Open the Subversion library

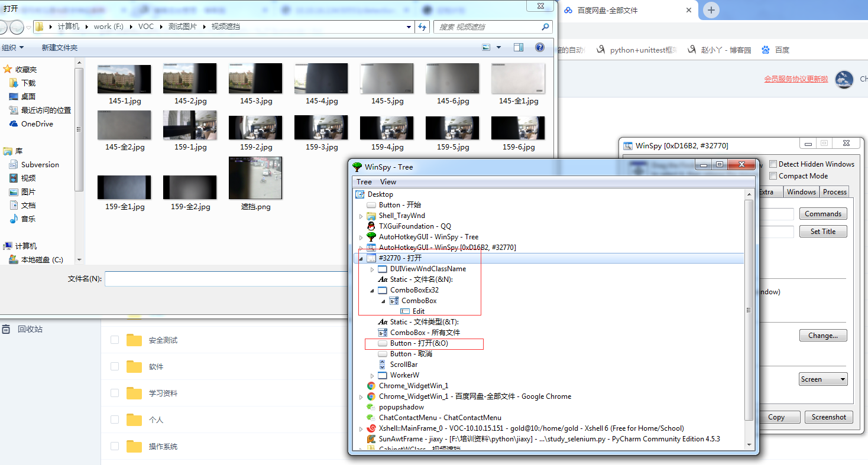(x=40, y=165)
